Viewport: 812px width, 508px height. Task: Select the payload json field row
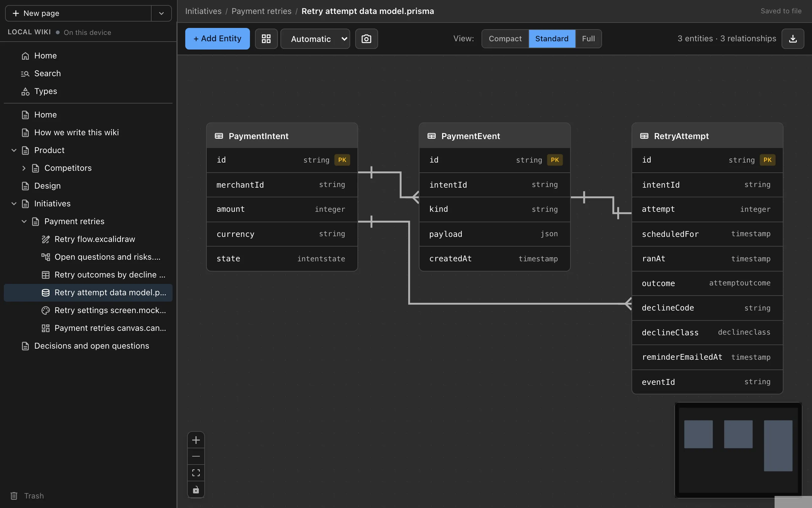point(494,234)
